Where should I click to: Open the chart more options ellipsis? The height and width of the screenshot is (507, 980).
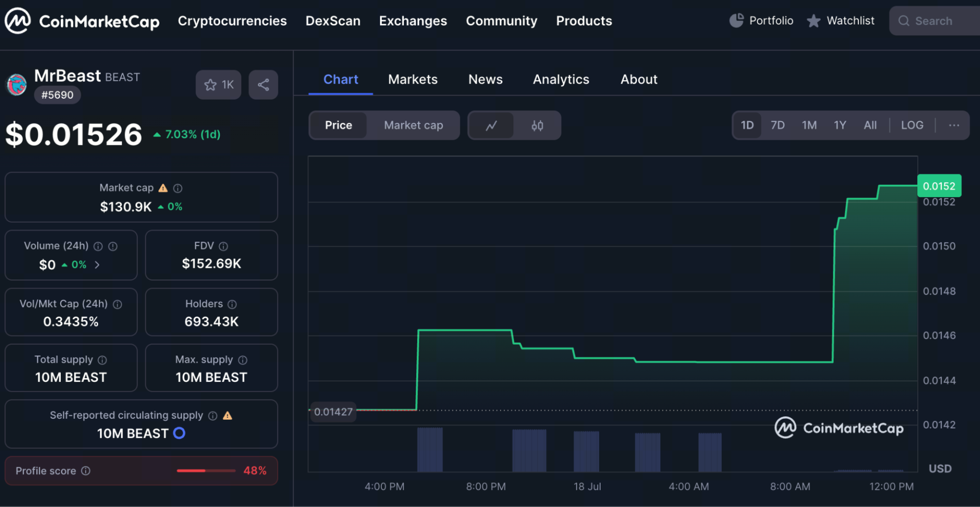(954, 126)
